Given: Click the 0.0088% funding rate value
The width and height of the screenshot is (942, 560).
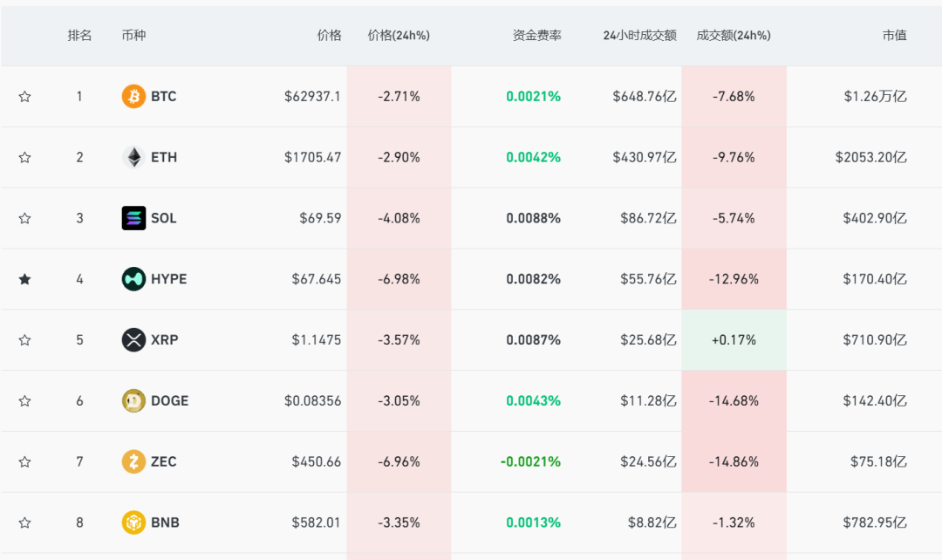Looking at the screenshot, I should tap(534, 218).
